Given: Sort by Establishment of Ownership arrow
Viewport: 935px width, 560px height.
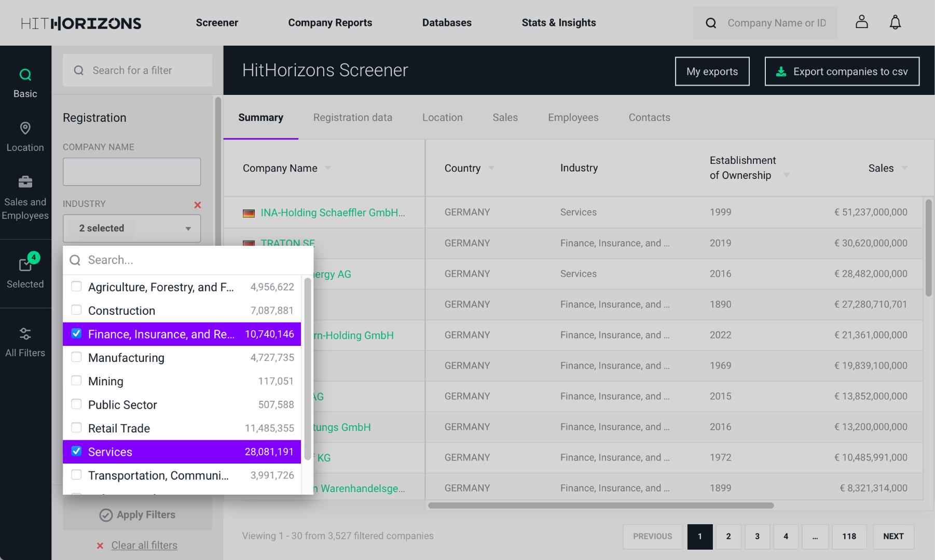Looking at the screenshot, I should click(787, 175).
